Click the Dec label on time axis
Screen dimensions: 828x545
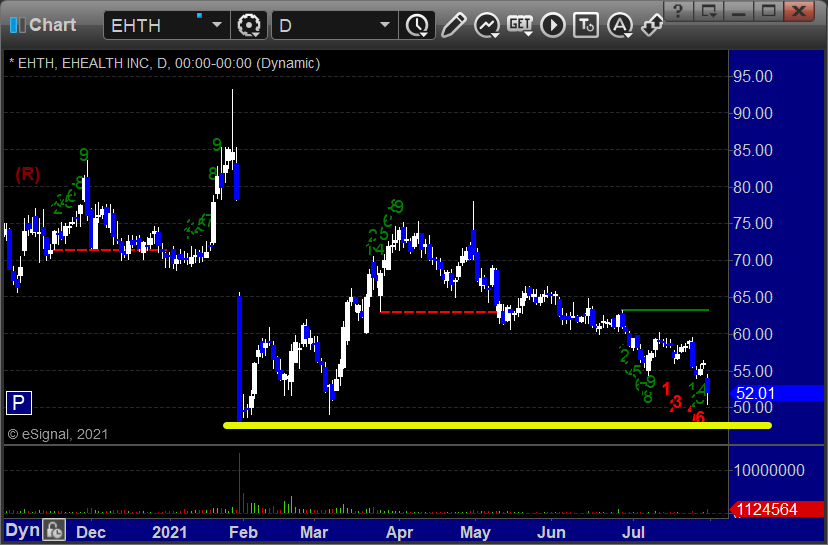coord(91,532)
